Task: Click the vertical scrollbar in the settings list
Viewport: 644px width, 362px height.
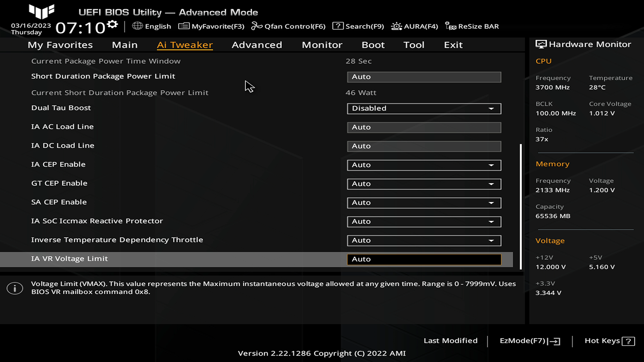Action: point(521,206)
